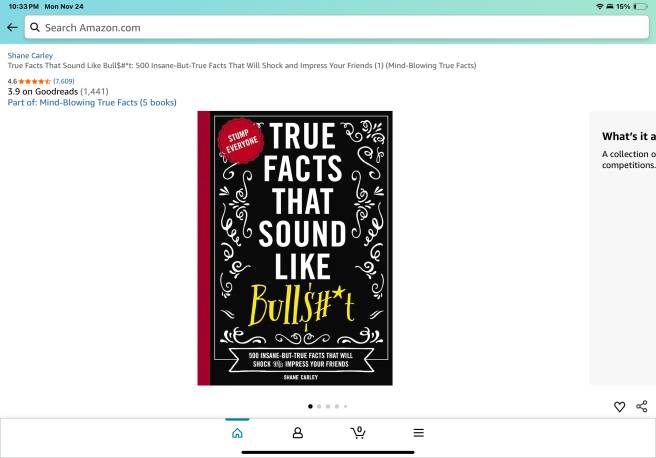This screenshot has width=656, height=458.
Task: Select the second image carousel dot
Action: [x=319, y=406]
